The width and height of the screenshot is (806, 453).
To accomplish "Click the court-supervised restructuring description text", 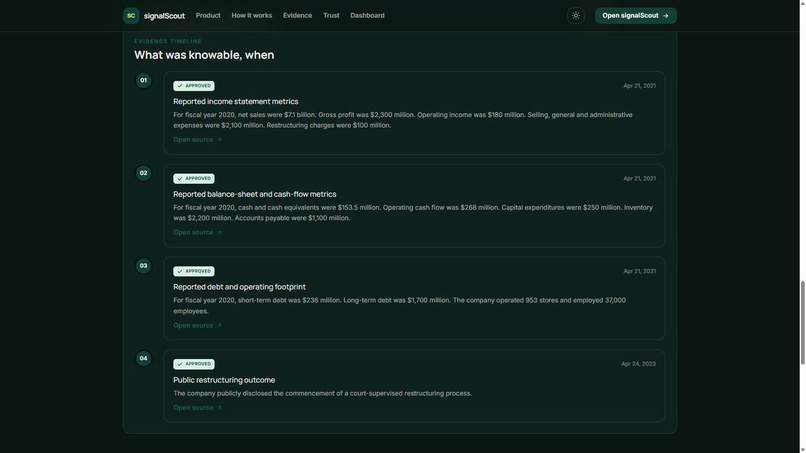I will [322, 393].
